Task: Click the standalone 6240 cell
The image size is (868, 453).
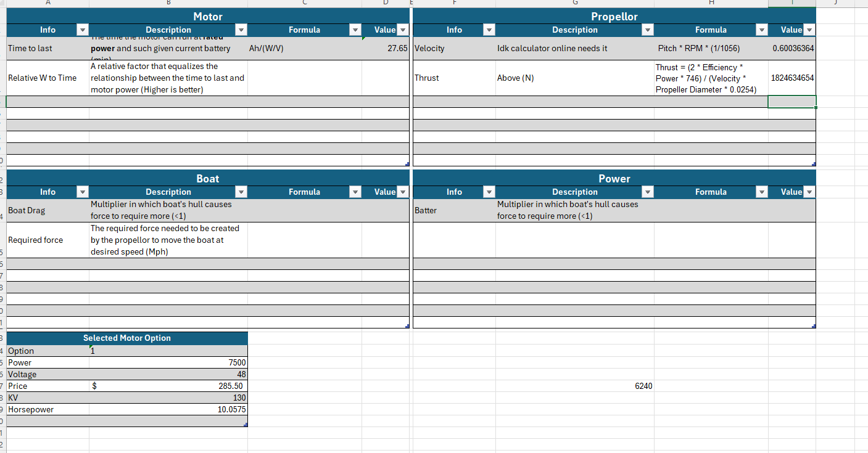Action: [575, 386]
